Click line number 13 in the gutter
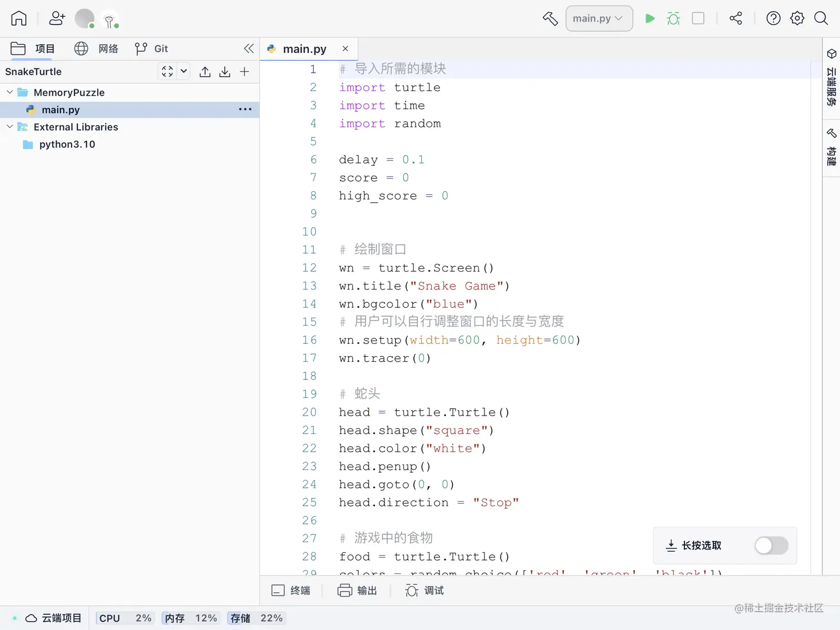The width and height of the screenshot is (840, 630). [x=309, y=286]
